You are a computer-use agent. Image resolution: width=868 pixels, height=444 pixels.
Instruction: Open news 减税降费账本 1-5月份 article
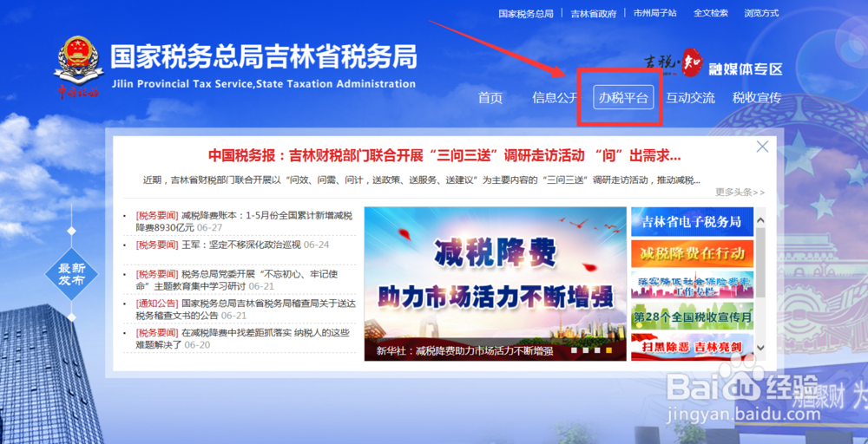pyautogui.click(x=244, y=221)
